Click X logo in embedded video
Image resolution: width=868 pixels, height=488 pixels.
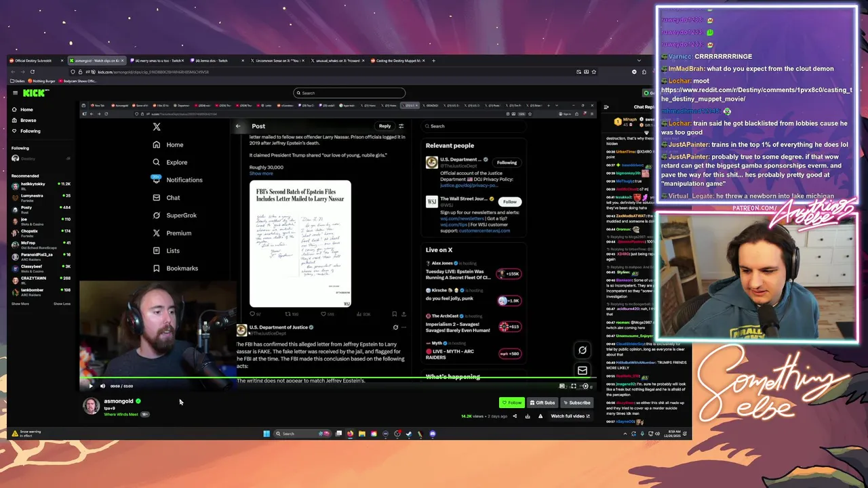157,127
